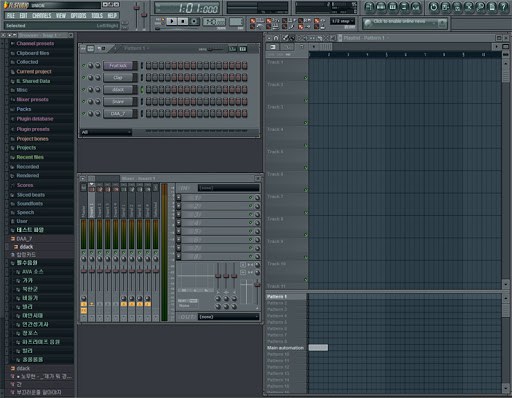The height and width of the screenshot is (398, 512).
Task: Open the step sequencer from the top toolbar shortcut
Action: click(381, 7)
